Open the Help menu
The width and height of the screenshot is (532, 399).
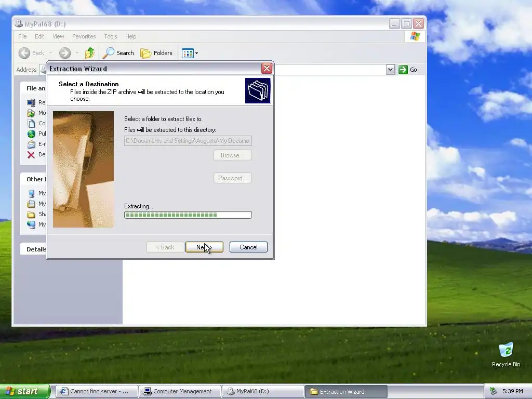coord(130,36)
